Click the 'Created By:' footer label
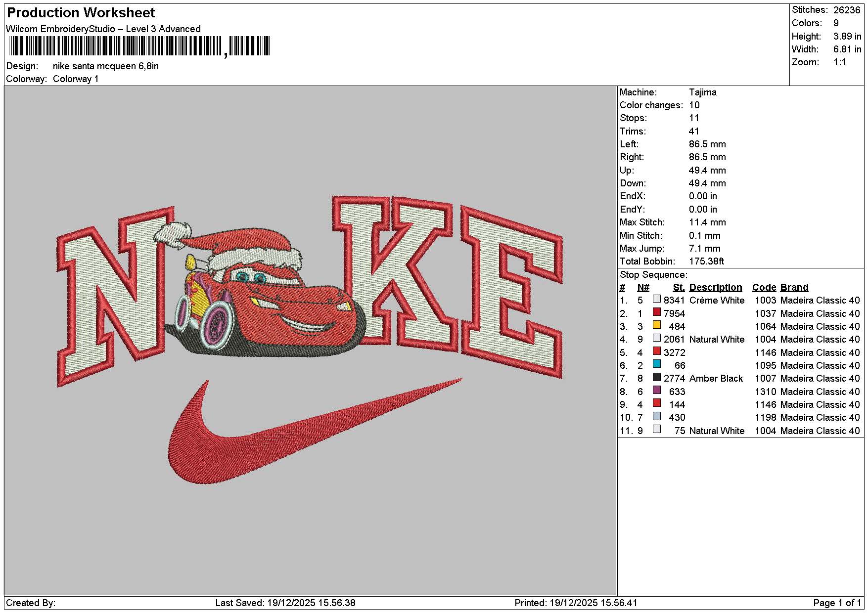 (31, 603)
